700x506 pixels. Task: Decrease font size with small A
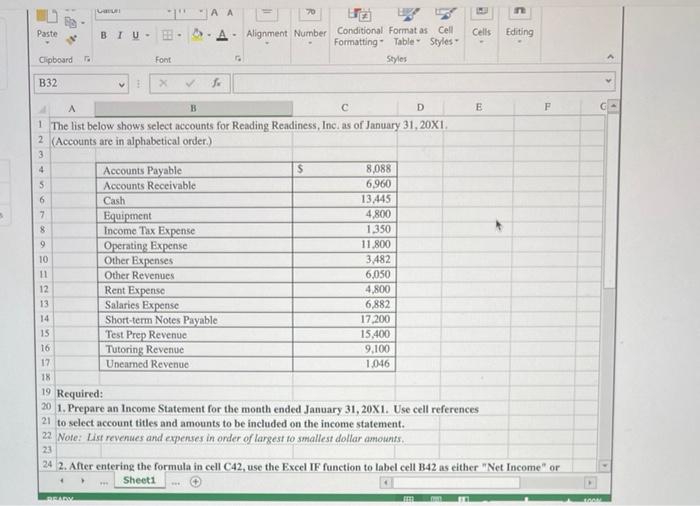[x=230, y=13]
